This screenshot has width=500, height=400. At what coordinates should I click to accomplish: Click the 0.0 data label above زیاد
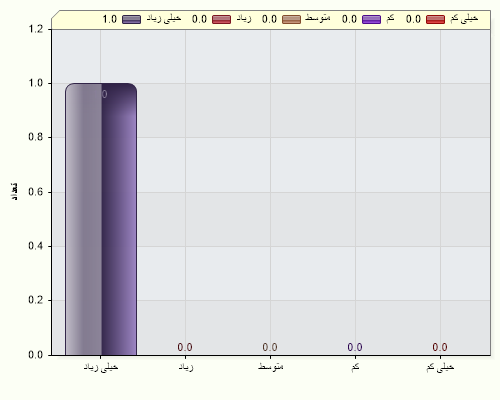(185, 347)
